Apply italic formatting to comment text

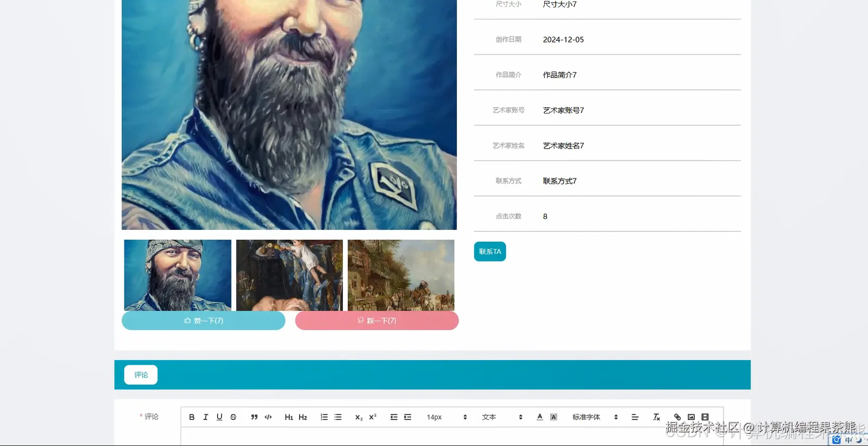click(205, 417)
